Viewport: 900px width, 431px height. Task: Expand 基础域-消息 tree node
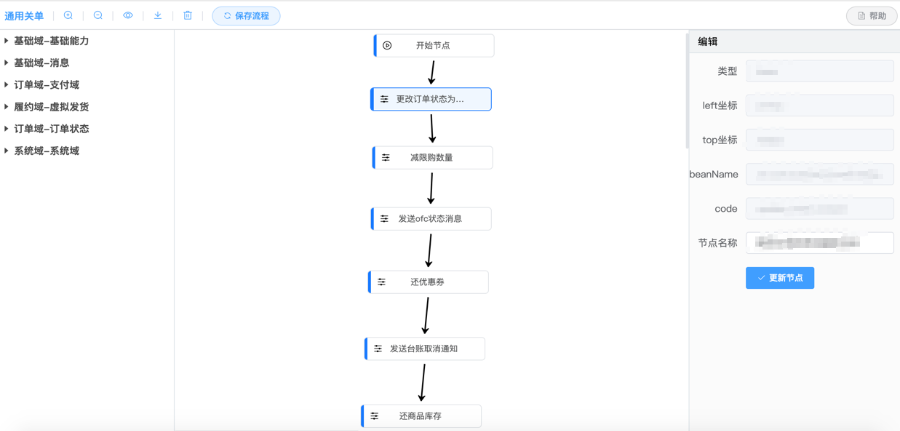(x=7, y=63)
